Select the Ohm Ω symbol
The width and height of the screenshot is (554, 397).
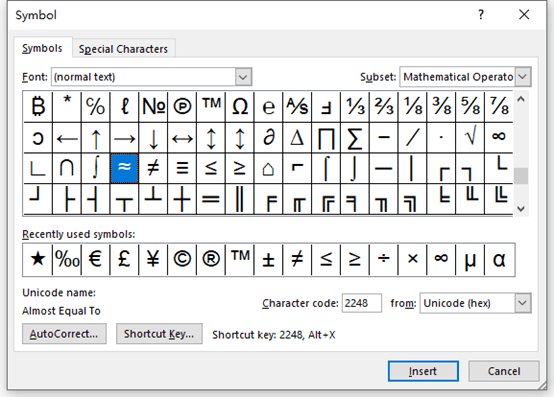tap(240, 107)
